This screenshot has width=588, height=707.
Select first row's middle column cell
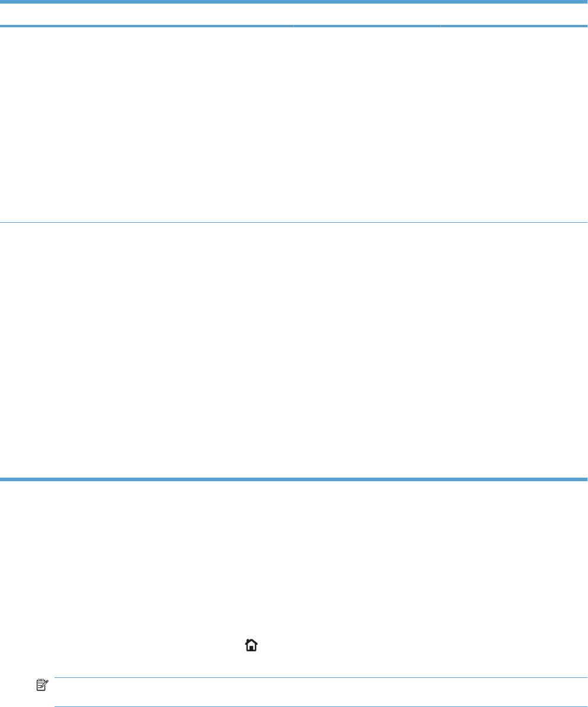366,124
